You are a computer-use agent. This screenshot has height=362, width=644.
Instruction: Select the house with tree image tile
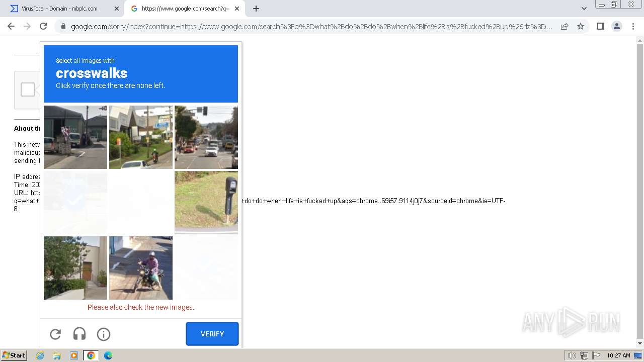click(75, 268)
